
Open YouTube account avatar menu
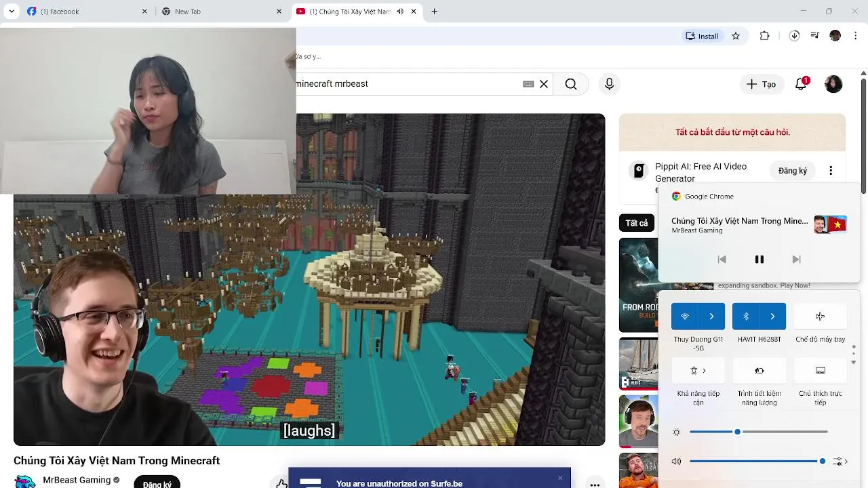833,84
